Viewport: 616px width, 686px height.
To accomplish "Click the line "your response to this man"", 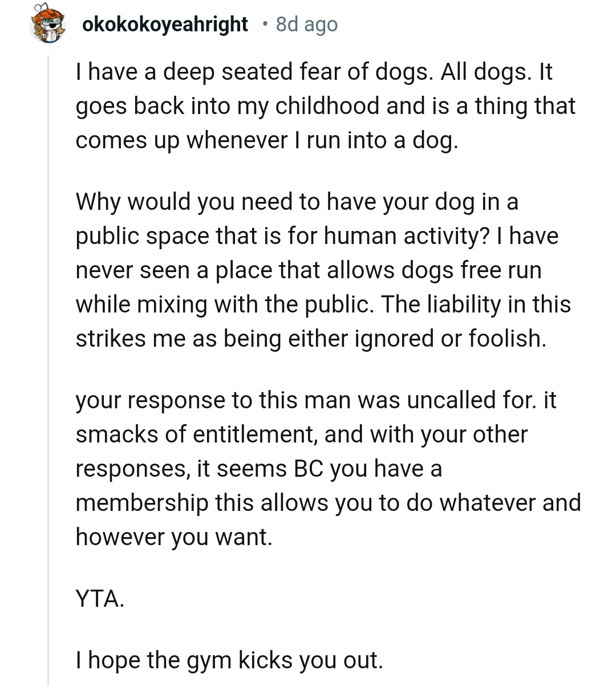I will tap(315, 400).
